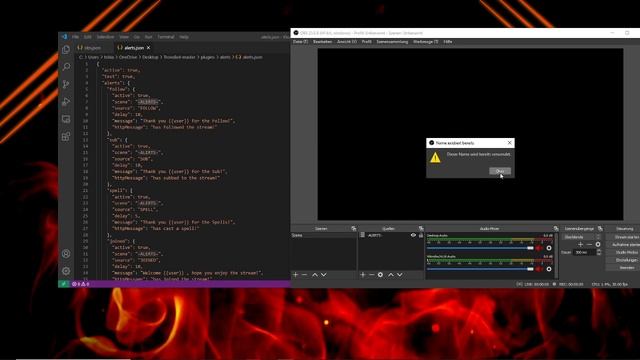Open the Datei menu in OBS

pyautogui.click(x=300, y=42)
